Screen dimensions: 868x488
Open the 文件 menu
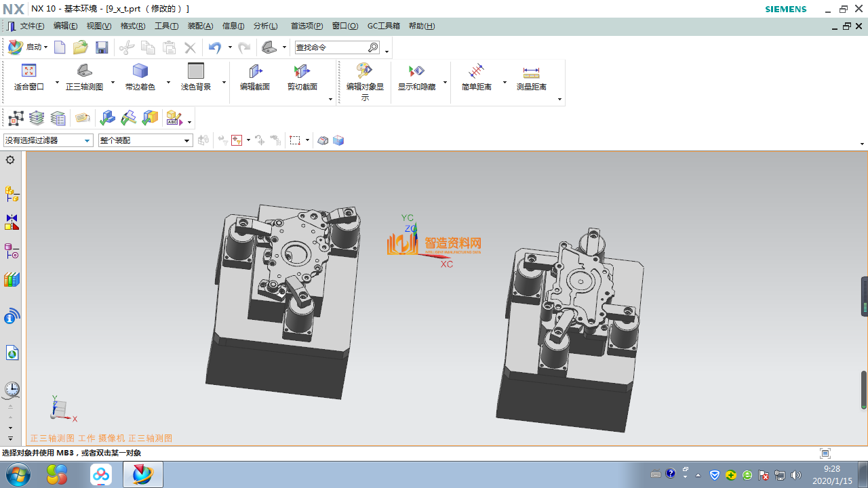[x=32, y=26]
